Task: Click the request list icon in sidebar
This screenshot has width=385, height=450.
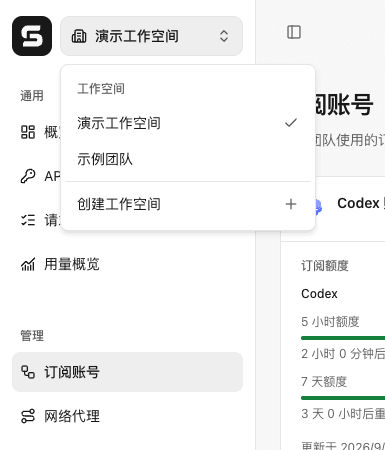Action: point(28,220)
